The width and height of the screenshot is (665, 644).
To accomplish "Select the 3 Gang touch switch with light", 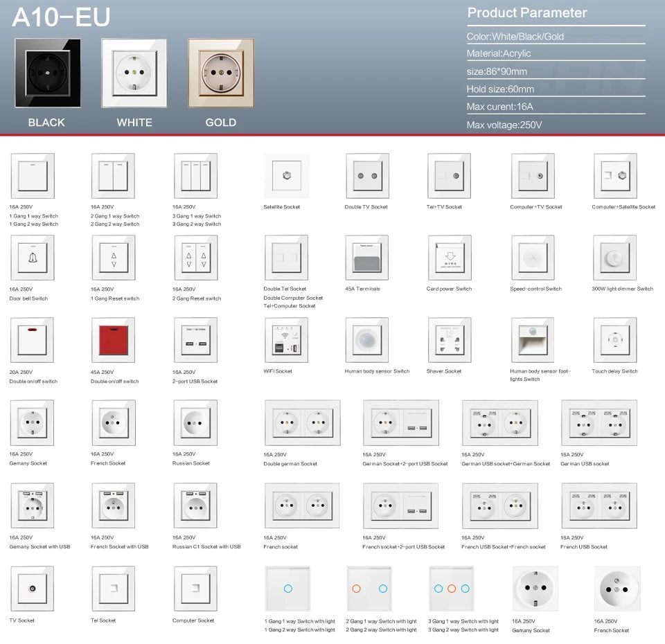I will (x=452, y=589).
